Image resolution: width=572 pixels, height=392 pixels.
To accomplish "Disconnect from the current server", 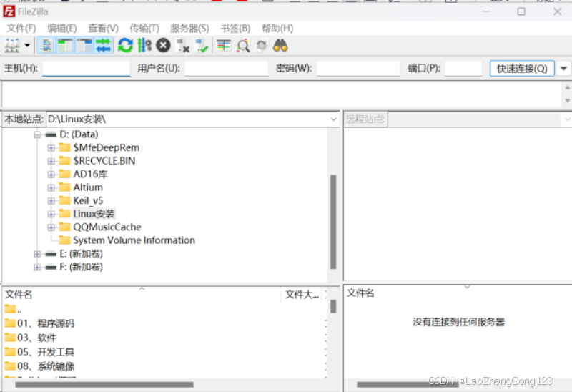I will [x=182, y=46].
